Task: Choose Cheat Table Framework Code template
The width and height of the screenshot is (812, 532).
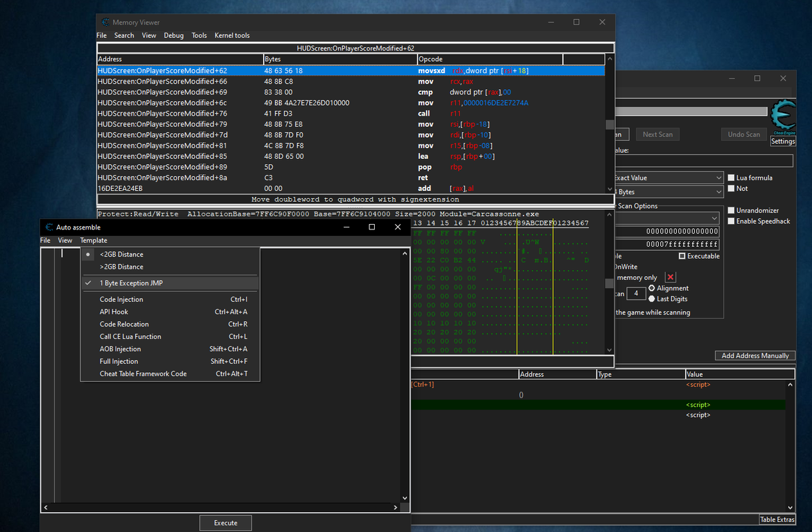Action: (170, 374)
